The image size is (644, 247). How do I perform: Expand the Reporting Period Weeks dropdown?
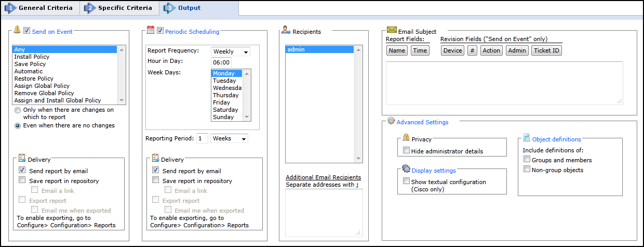pyautogui.click(x=229, y=138)
